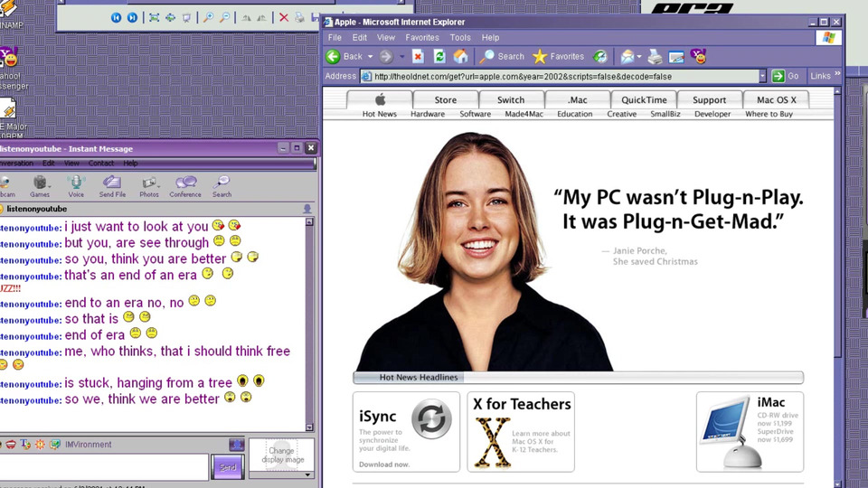Image resolution: width=868 pixels, height=488 pixels.
Task: Open Search pane in Internet Explorer
Action: 502,56
